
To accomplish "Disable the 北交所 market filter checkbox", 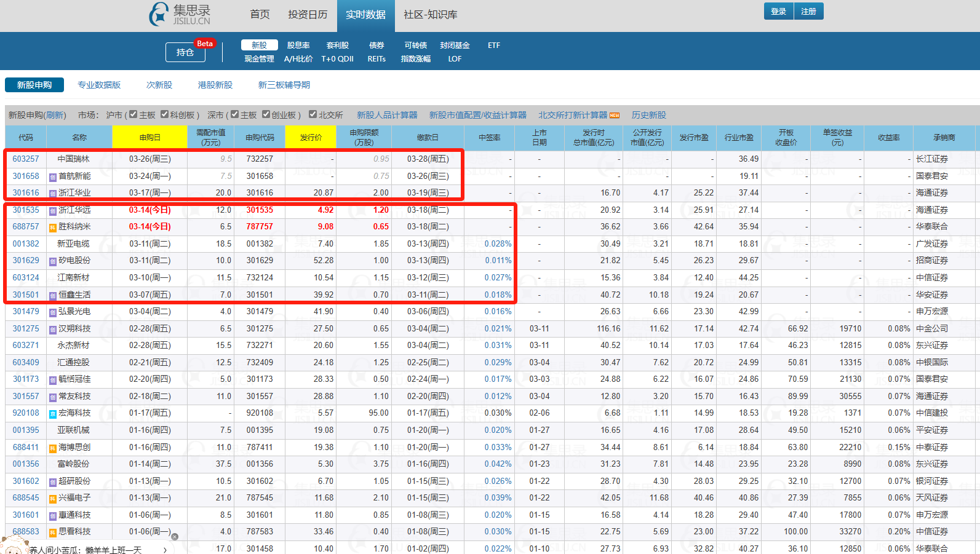I will (x=313, y=114).
